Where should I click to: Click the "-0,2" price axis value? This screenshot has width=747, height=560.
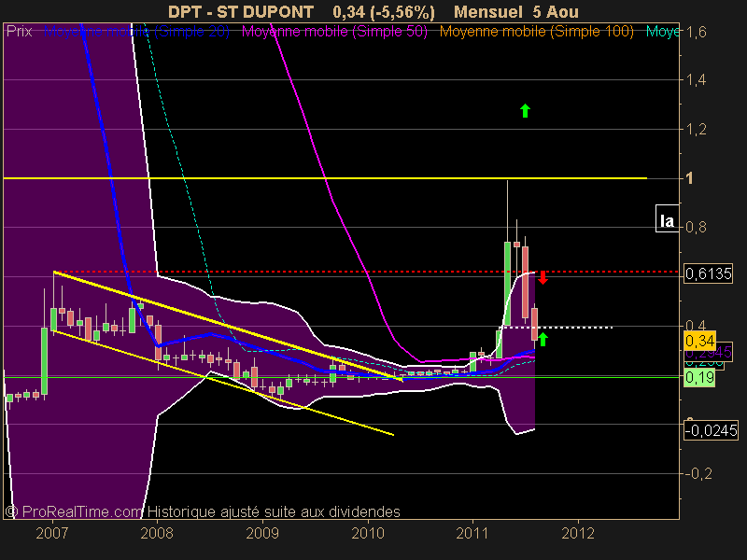pyautogui.click(x=698, y=473)
